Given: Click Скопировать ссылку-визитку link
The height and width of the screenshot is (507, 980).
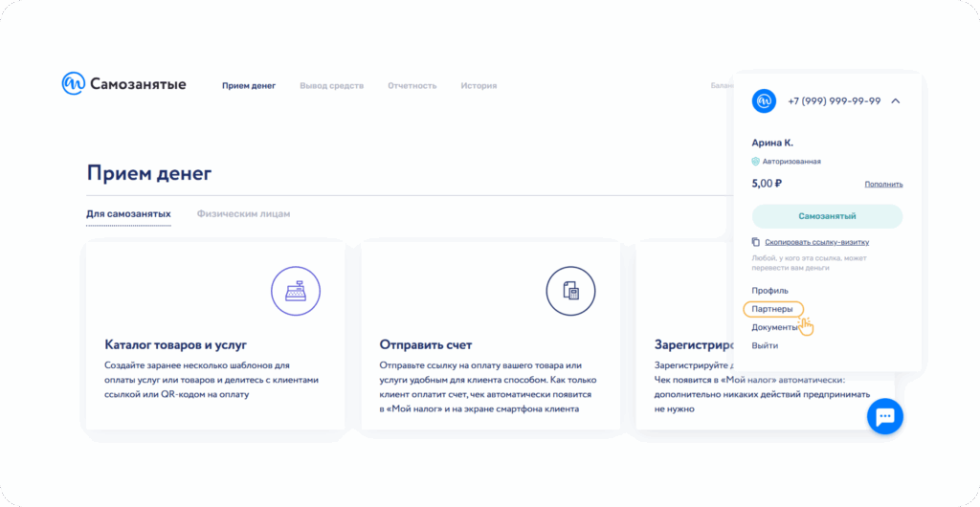Looking at the screenshot, I should tap(816, 242).
